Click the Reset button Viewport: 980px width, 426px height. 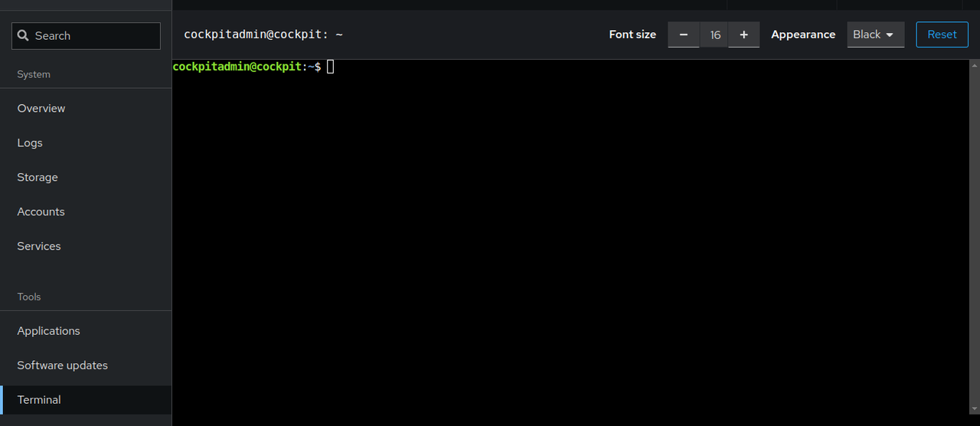click(942, 34)
